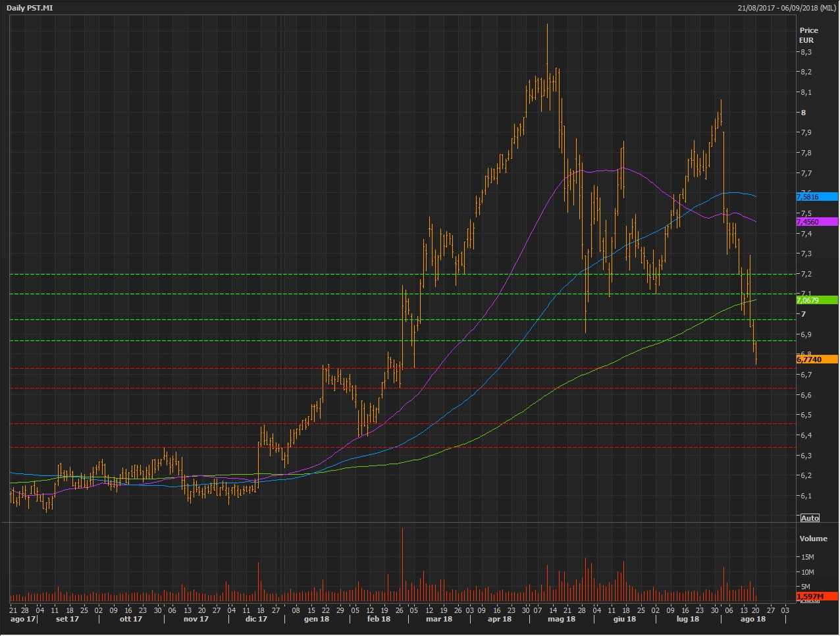Click the red 1,597M volume tag
Image resolution: width=840 pixels, height=636 pixels.
[816, 596]
